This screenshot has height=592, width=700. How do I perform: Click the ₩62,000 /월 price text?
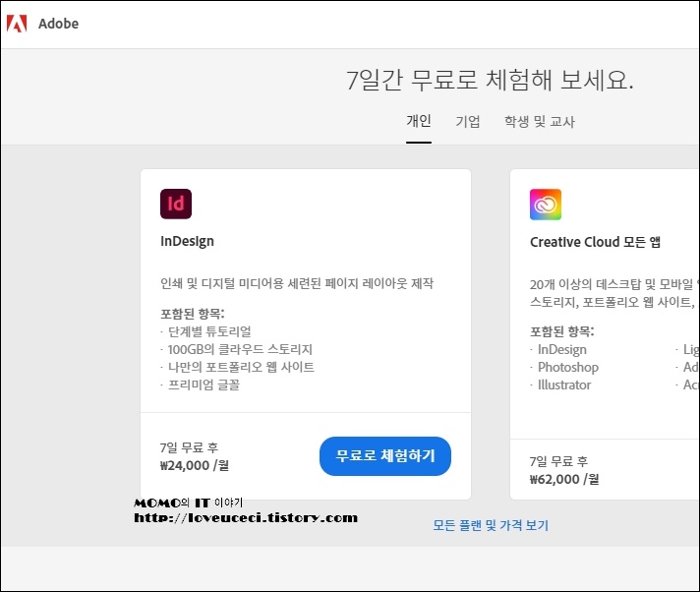[564, 480]
